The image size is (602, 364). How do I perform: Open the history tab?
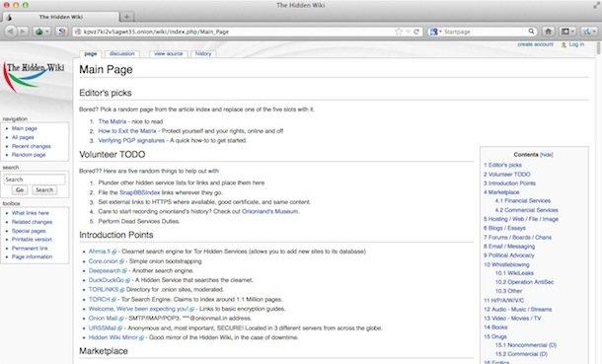pyautogui.click(x=203, y=53)
